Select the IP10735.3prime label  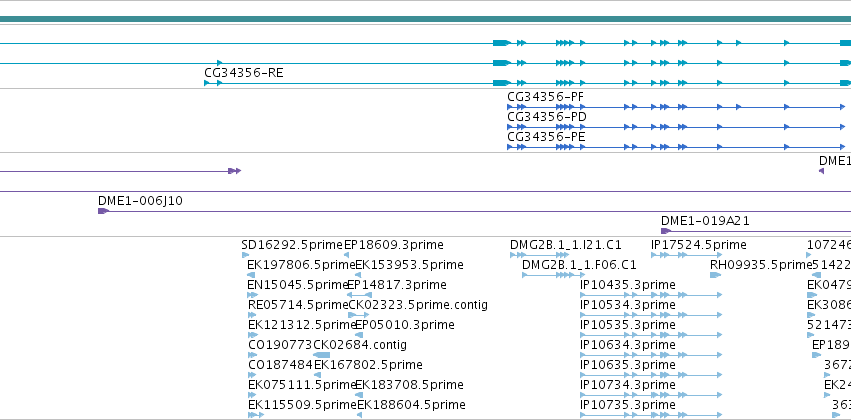627,405
